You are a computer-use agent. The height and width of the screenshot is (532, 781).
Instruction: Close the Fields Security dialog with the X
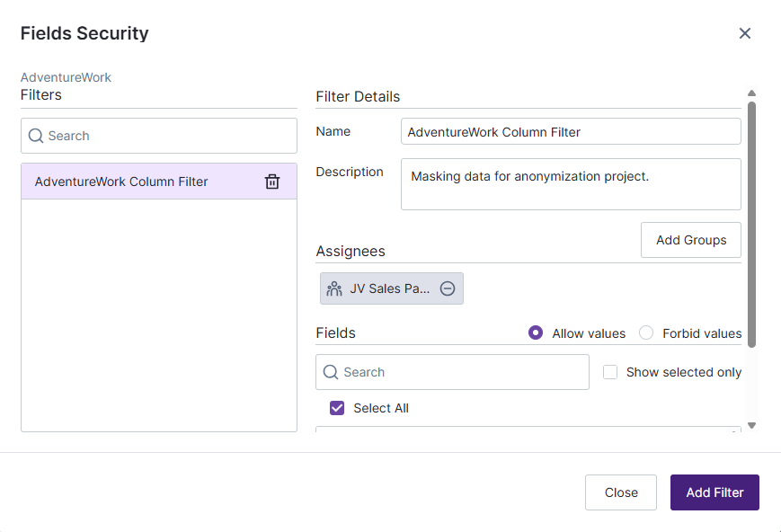point(745,32)
